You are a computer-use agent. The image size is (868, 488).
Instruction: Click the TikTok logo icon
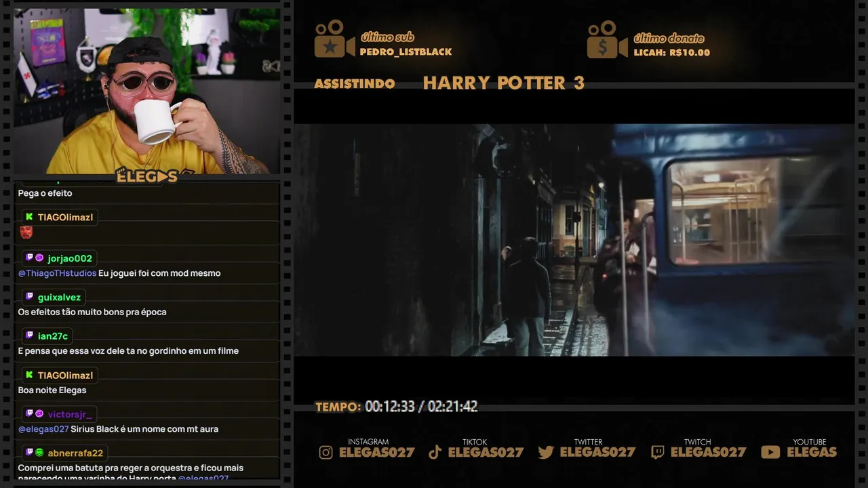(x=435, y=453)
